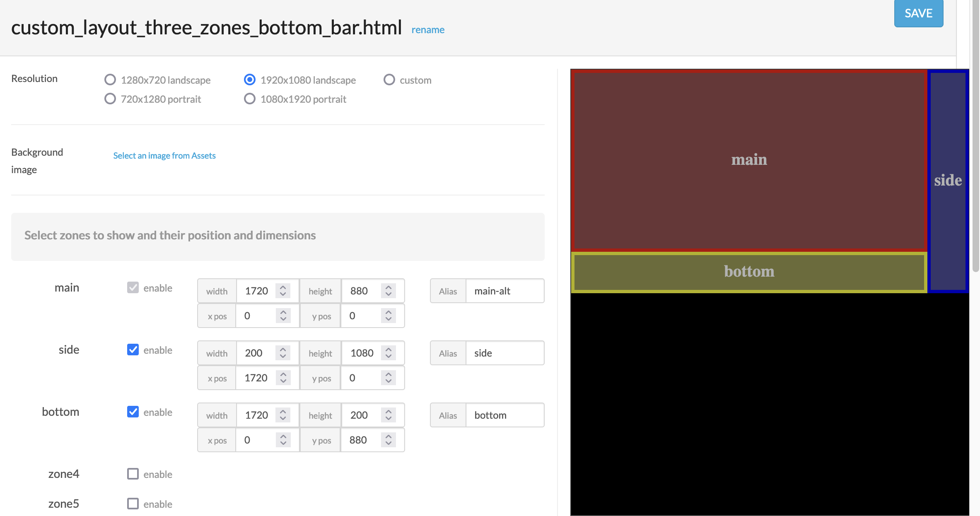Enable zone5
This screenshot has width=980, height=516.
point(133,504)
